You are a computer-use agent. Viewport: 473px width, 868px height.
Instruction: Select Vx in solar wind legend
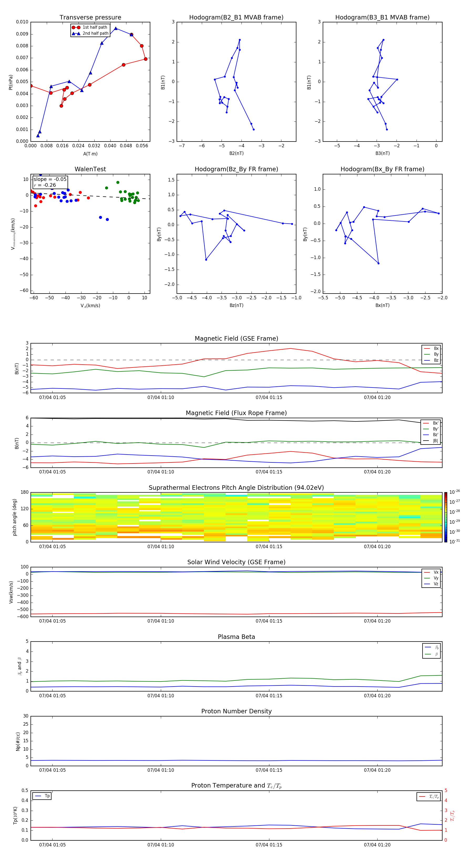coord(431,572)
